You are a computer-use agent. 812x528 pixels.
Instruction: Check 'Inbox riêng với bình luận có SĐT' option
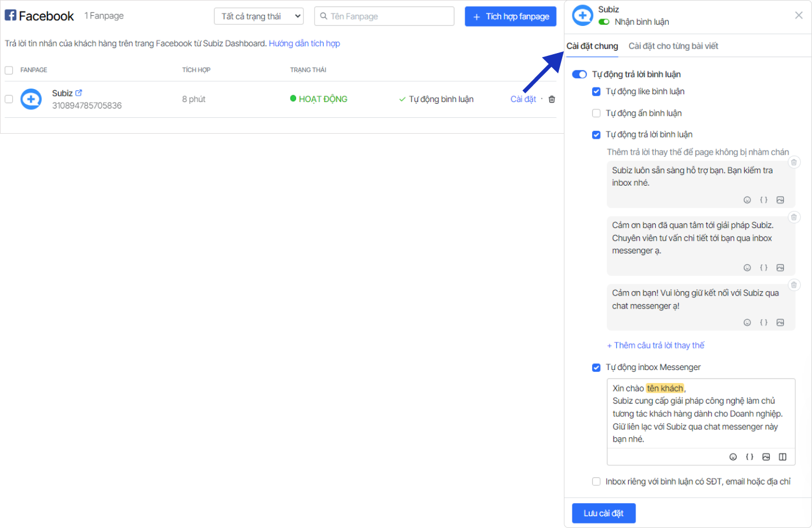click(x=596, y=482)
